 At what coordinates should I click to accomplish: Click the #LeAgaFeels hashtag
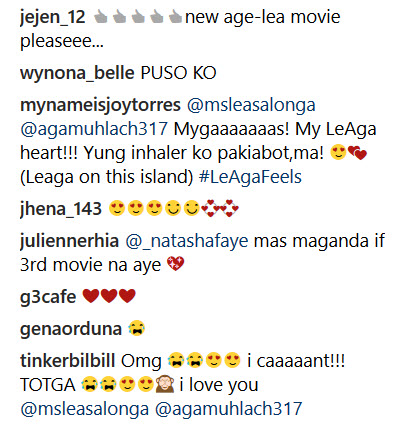tap(250, 177)
